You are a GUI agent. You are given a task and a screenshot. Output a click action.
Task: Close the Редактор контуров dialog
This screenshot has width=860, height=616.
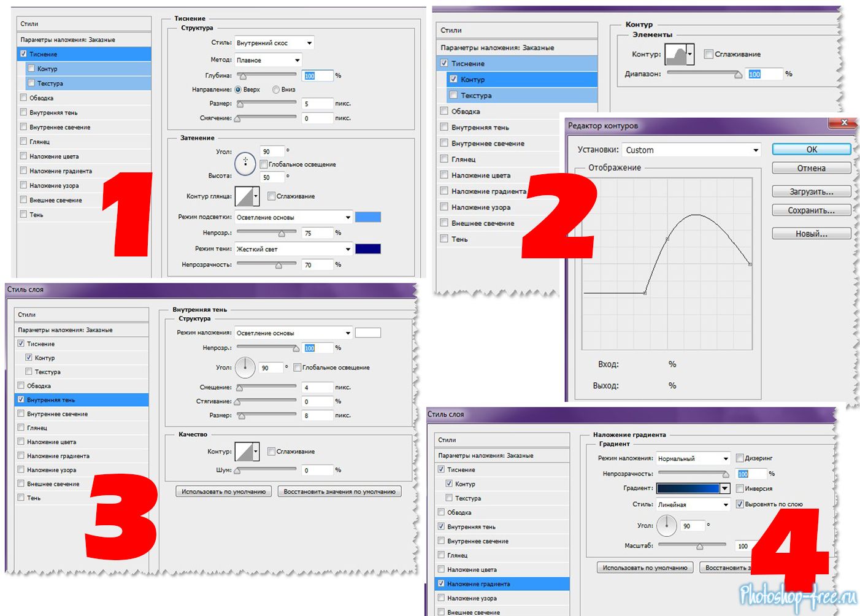(843, 123)
